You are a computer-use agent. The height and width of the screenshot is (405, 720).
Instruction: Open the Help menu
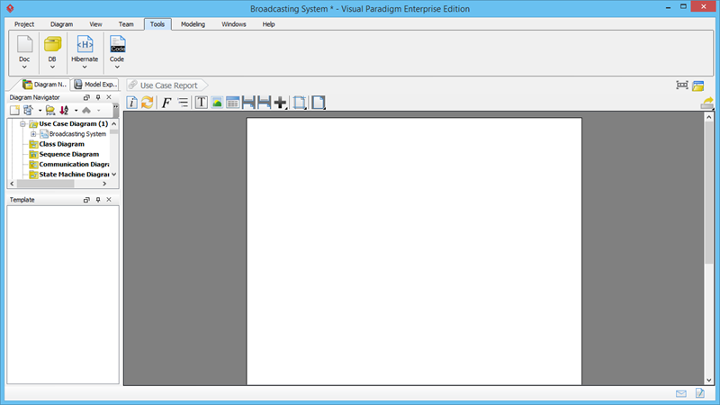pos(269,24)
